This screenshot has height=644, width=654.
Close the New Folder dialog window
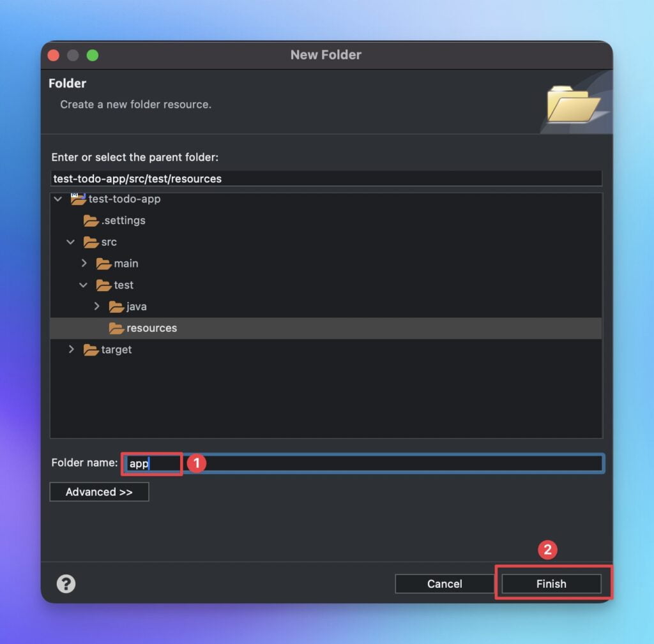[54, 55]
